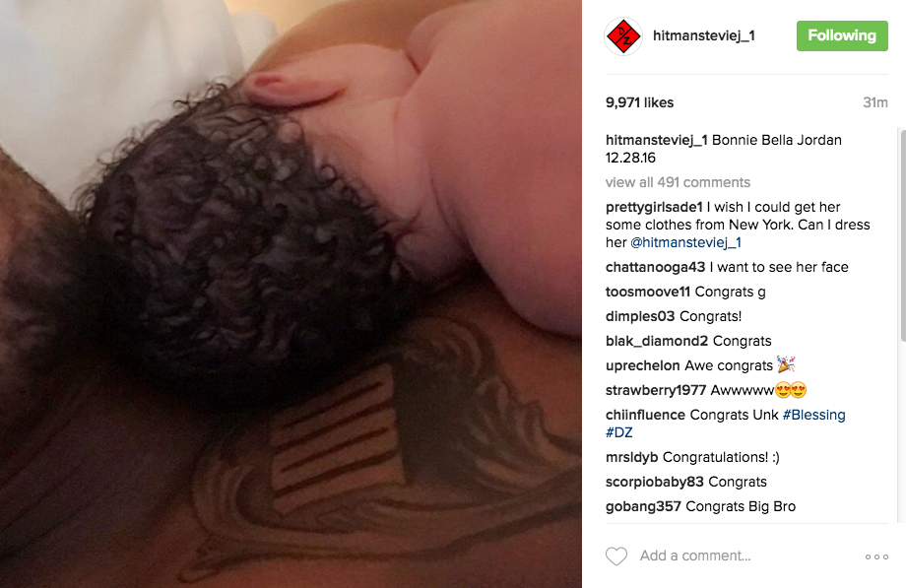This screenshot has width=906, height=588.
Task: Visit strawberry1977 user profile
Action: click(656, 390)
